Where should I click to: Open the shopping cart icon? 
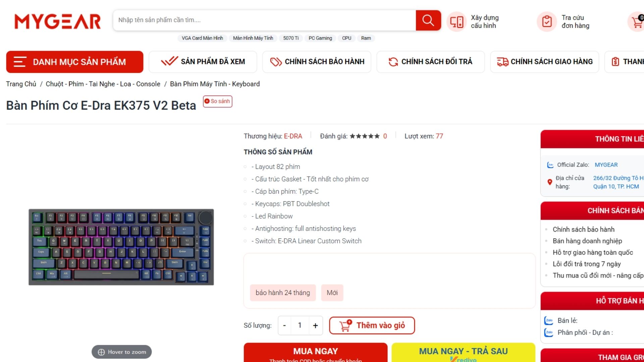636,22
